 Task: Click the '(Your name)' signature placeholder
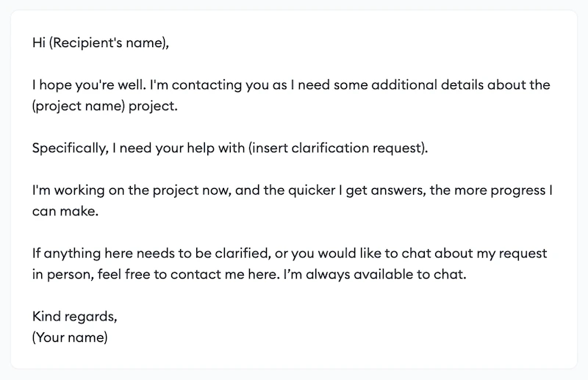click(x=70, y=337)
